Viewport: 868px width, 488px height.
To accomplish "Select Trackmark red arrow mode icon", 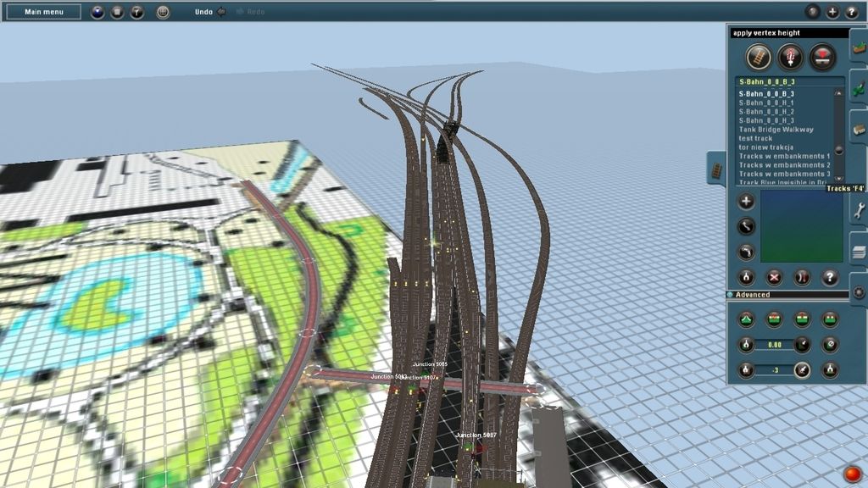I will 822,57.
